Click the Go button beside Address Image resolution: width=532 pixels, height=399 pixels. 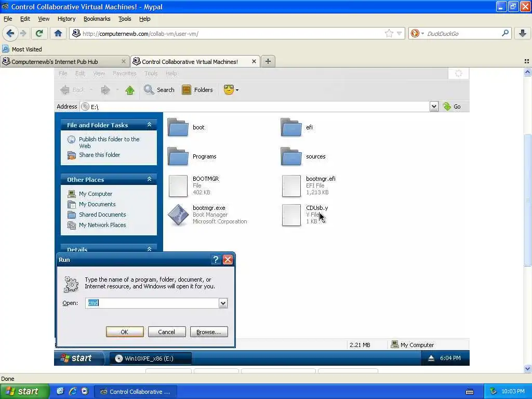452,107
